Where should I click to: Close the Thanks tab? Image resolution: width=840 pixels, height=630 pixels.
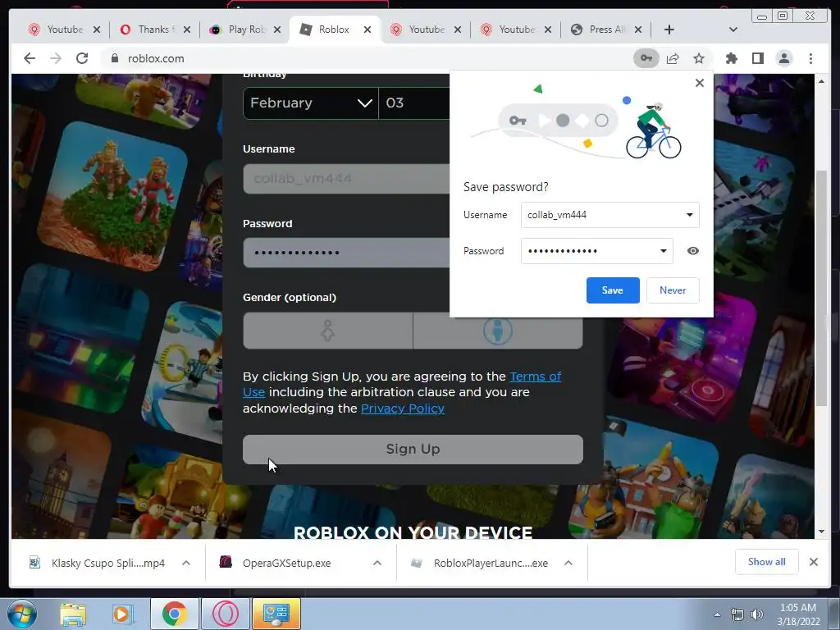[x=187, y=30]
